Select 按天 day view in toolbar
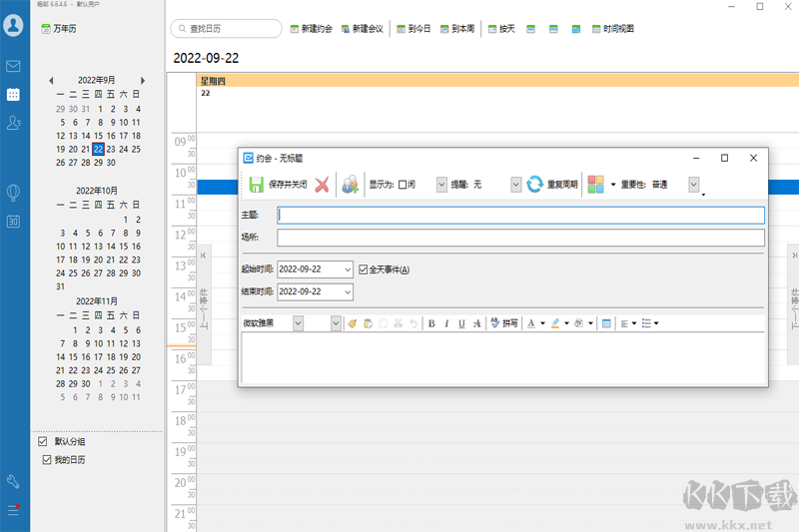 (x=501, y=29)
